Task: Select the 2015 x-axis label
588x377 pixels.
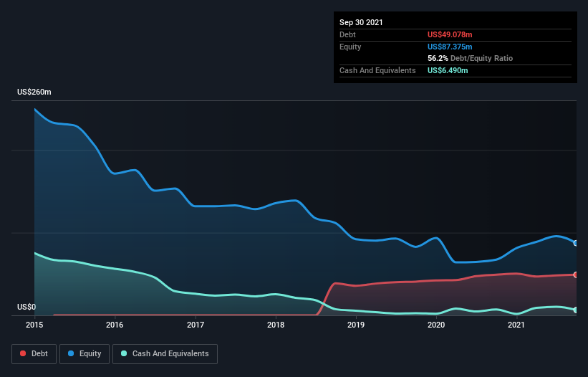Action: tap(34, 325)
